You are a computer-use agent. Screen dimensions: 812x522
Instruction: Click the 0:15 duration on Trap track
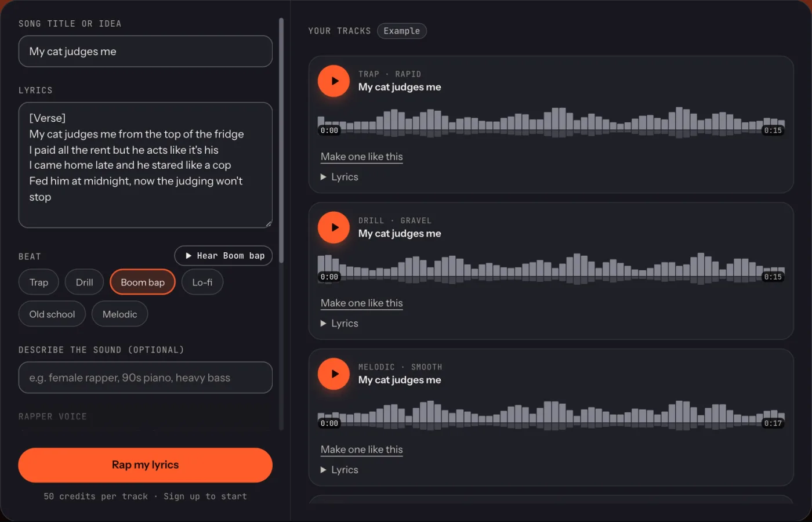point(773,130)
